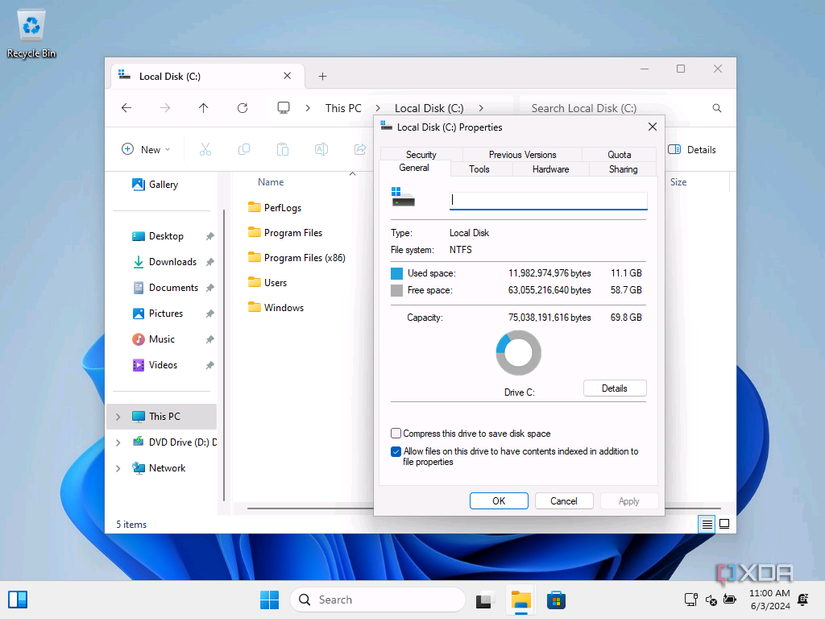The height and width of the screenshot is (619, 825).
Task: Click the Copy icon in the toolbar
Action: [x=243, y=149]
